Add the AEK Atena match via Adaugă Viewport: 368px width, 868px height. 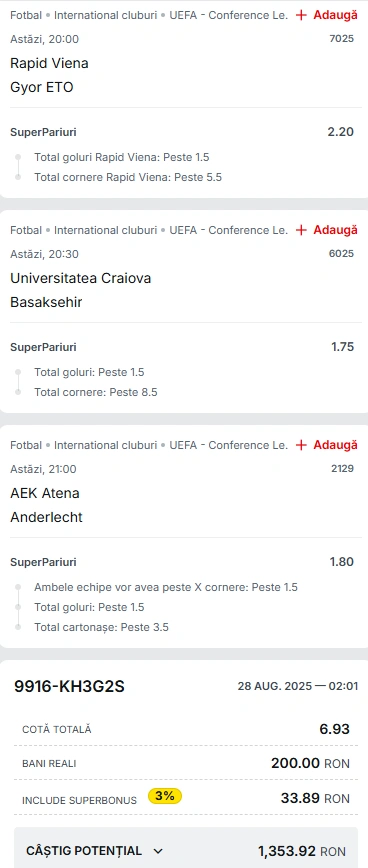326,445
